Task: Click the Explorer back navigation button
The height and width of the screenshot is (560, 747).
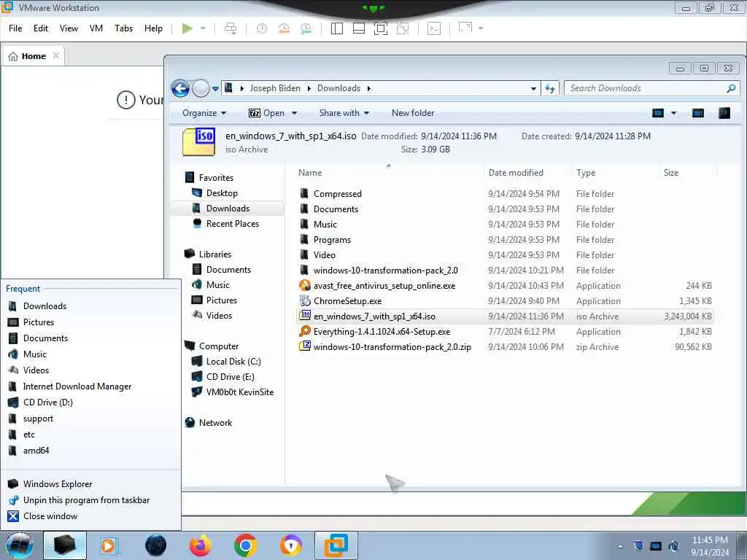Action: point(181,88)
